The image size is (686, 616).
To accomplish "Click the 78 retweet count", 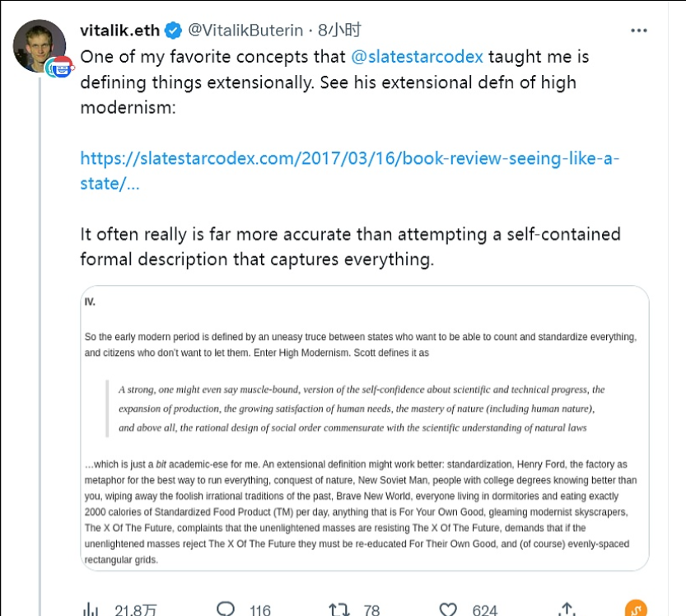I will 371,610.
